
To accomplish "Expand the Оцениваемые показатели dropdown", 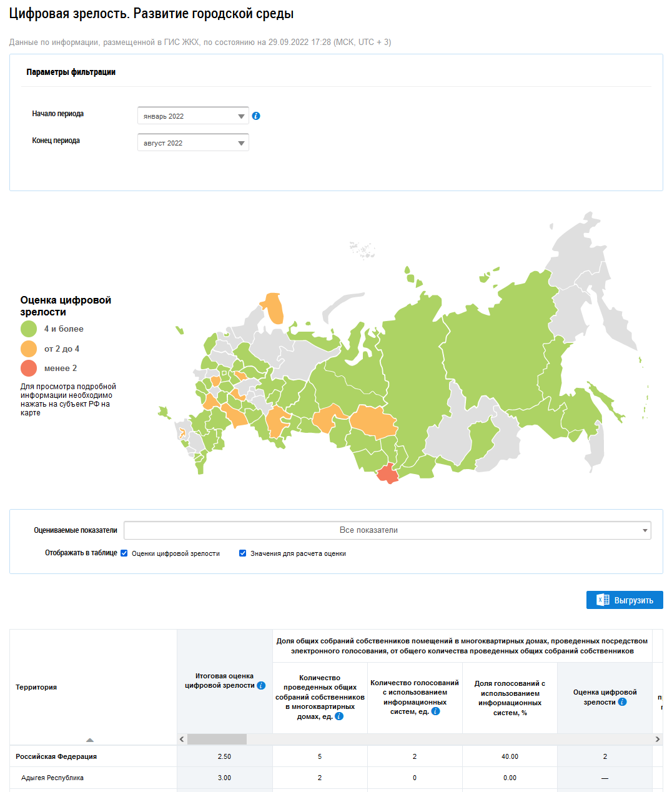I will click(x=387, y=530).
